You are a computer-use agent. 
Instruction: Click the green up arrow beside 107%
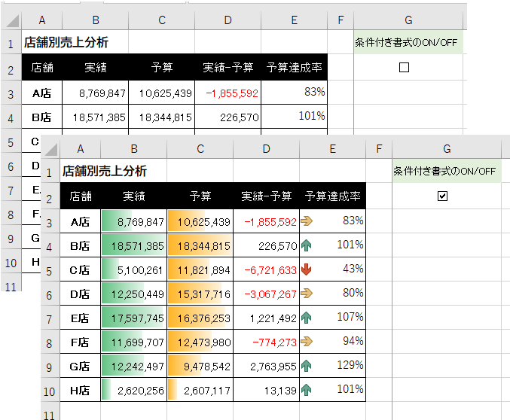(307, 318)
